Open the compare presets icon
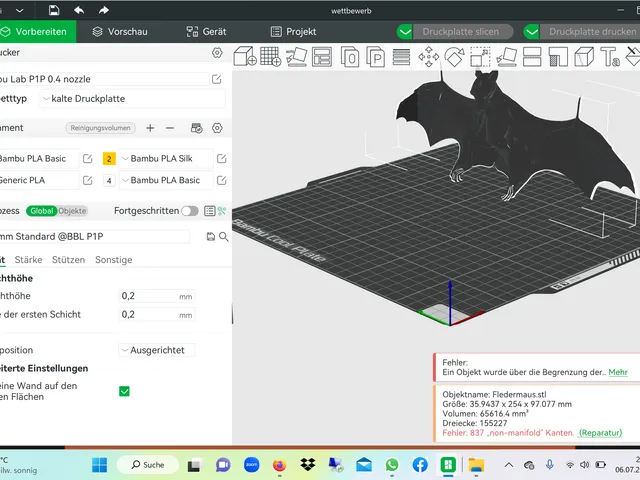This screenshot has height=480, width=640. click(x=222, y=211)
